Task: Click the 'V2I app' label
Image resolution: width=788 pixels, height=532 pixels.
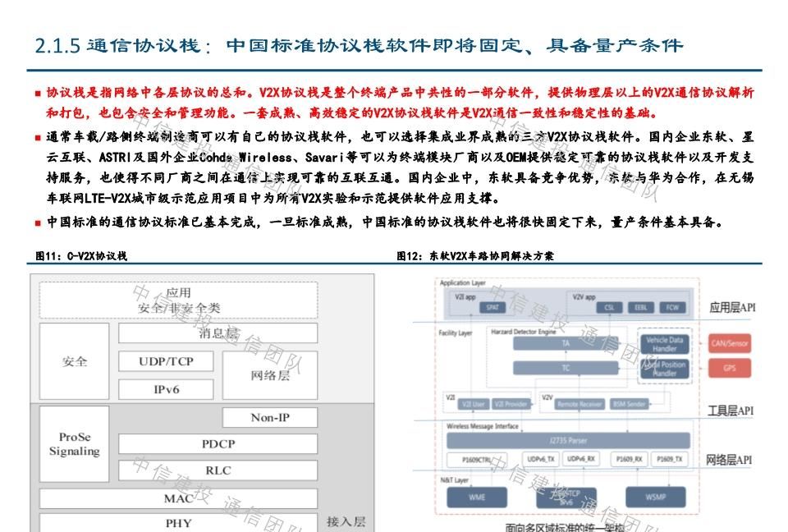Action: (465, 297)
